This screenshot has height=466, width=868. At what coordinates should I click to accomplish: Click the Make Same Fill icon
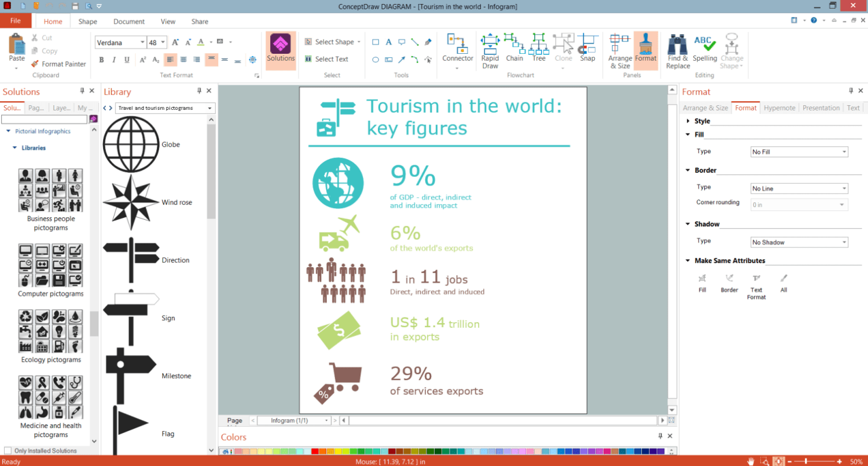point(702,283)
